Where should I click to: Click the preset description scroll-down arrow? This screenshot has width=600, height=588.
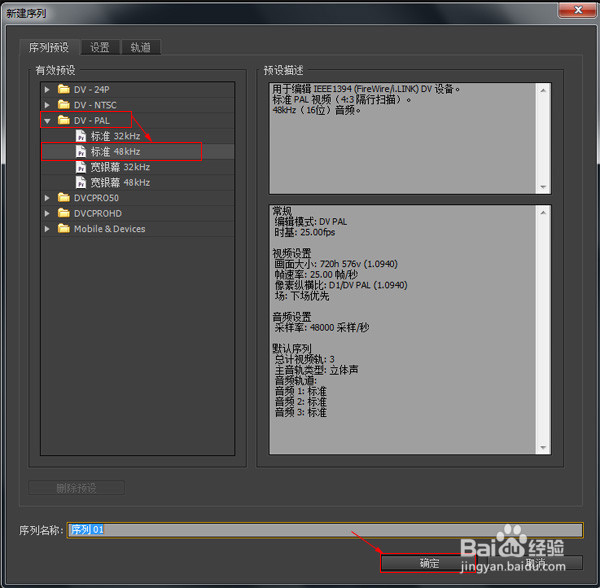tap(543, 187)
